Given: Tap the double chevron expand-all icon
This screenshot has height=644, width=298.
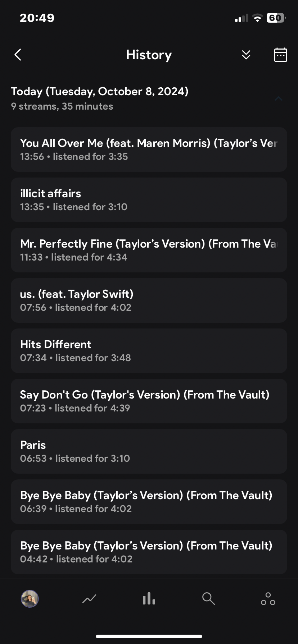Looking at the screenshot, I should [x=246, y=55].
